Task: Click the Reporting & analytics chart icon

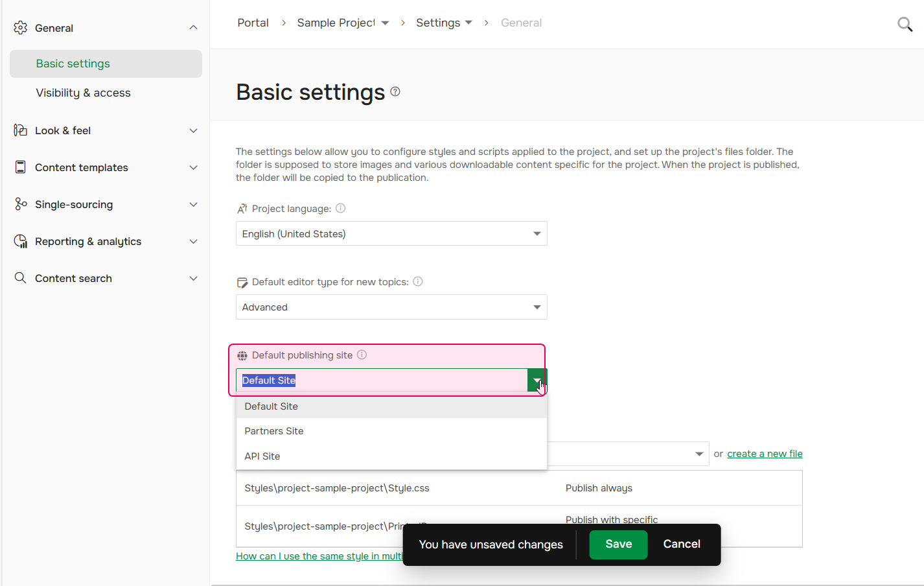Action: 21,241
